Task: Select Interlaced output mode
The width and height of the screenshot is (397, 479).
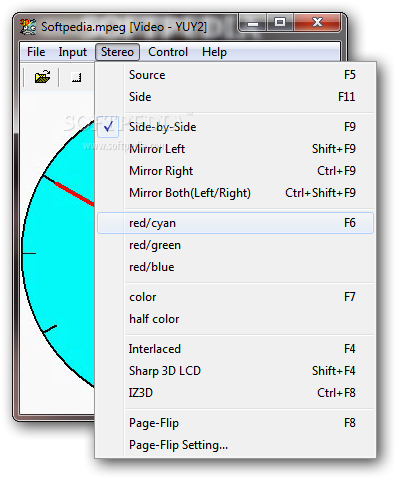Action: point(235,349)
